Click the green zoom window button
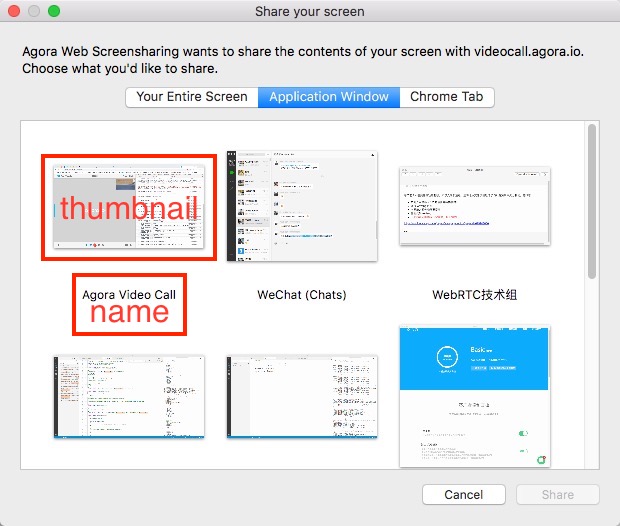 click(54, 11)
